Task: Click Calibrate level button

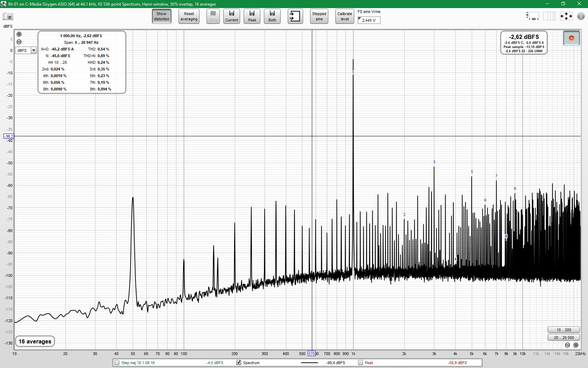Action: 345,16
